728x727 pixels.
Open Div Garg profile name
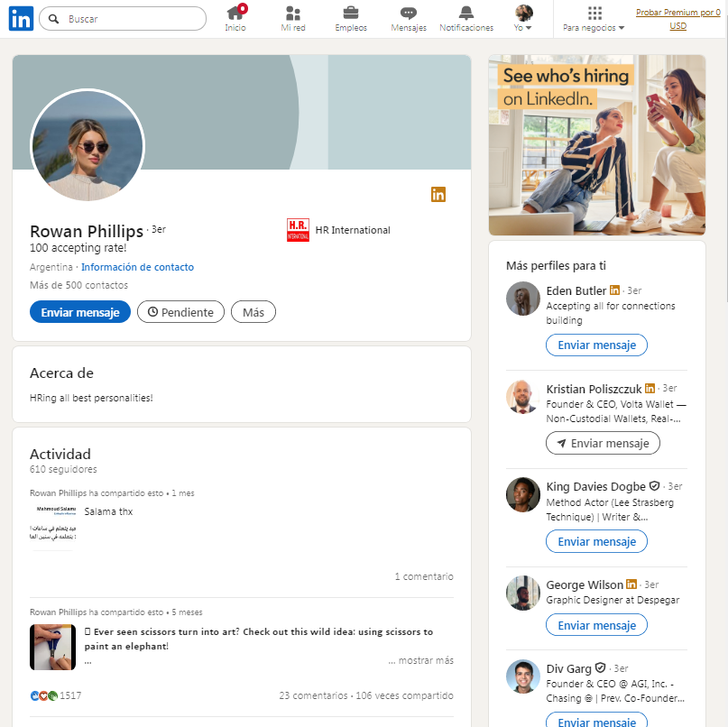pos(568,668)
